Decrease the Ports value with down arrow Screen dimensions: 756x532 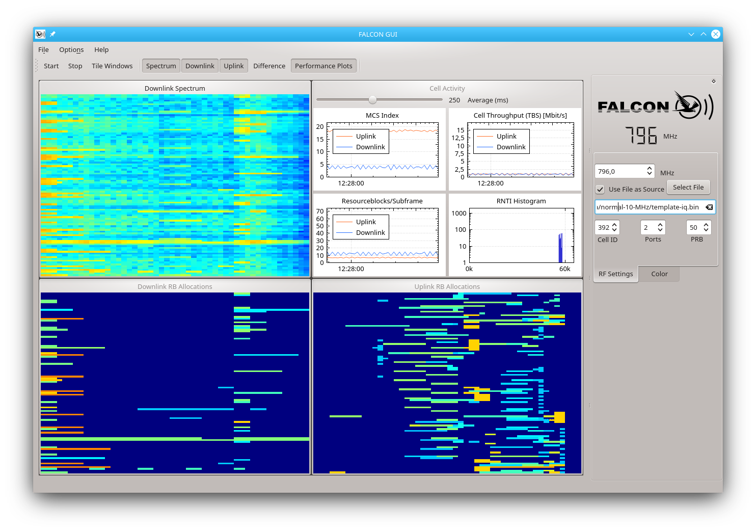click(660, 230)
